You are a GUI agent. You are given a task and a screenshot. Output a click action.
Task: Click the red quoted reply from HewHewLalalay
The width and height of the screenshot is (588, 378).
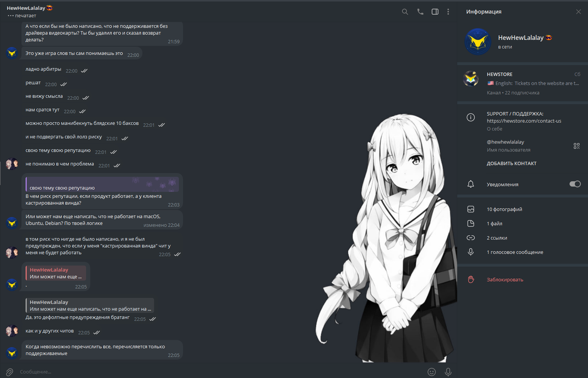56,273
